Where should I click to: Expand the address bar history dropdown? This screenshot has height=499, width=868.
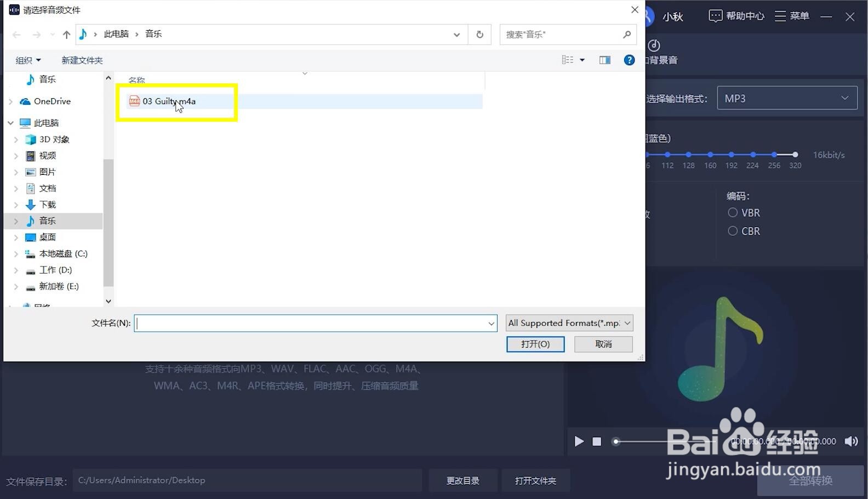pyautogui.click(x=456, y=34)
